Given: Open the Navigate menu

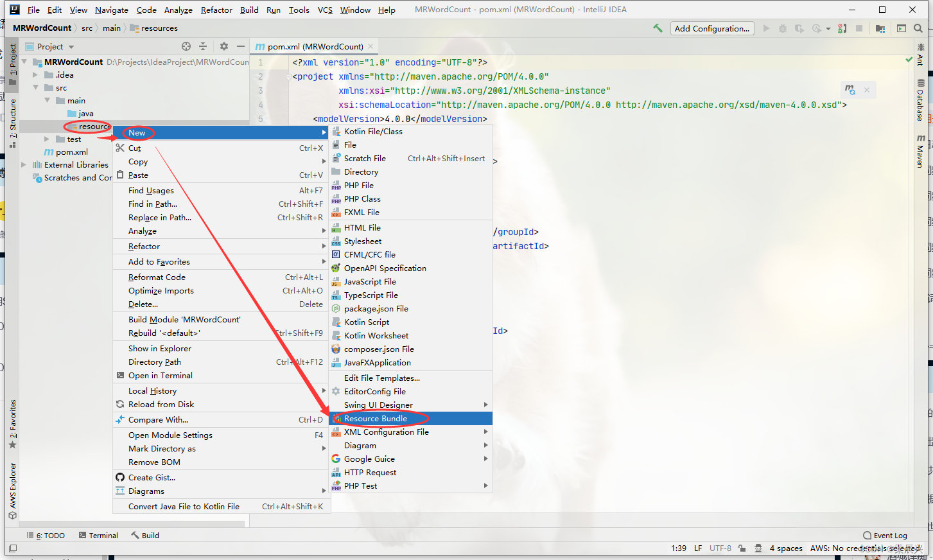Looking at the screenshot, I should tap(112, 10).
